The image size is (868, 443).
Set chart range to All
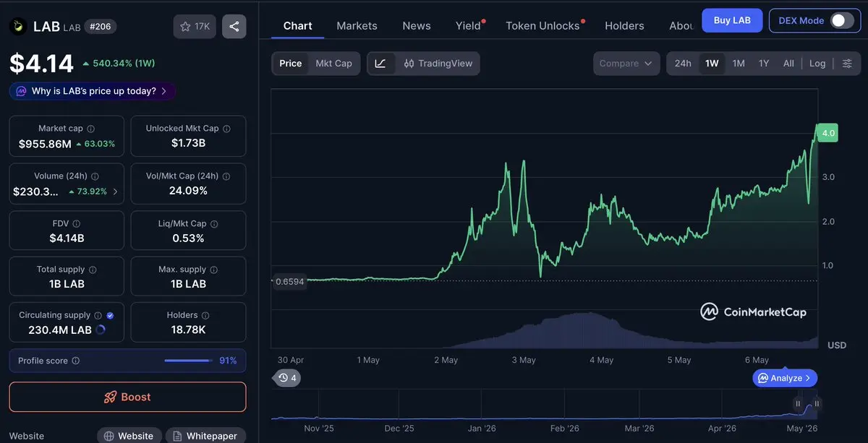click(x=788, y=64)
